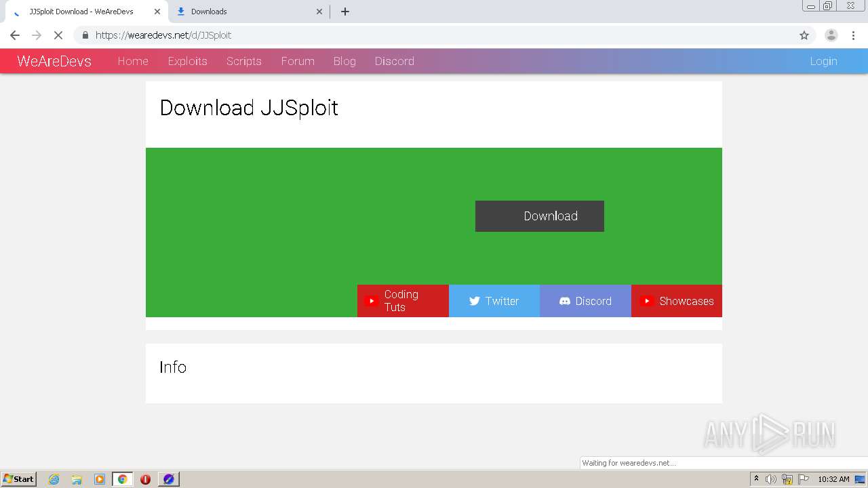Open the Blog nav link
The image size is (868, 488).
click(x=344, y=61)
